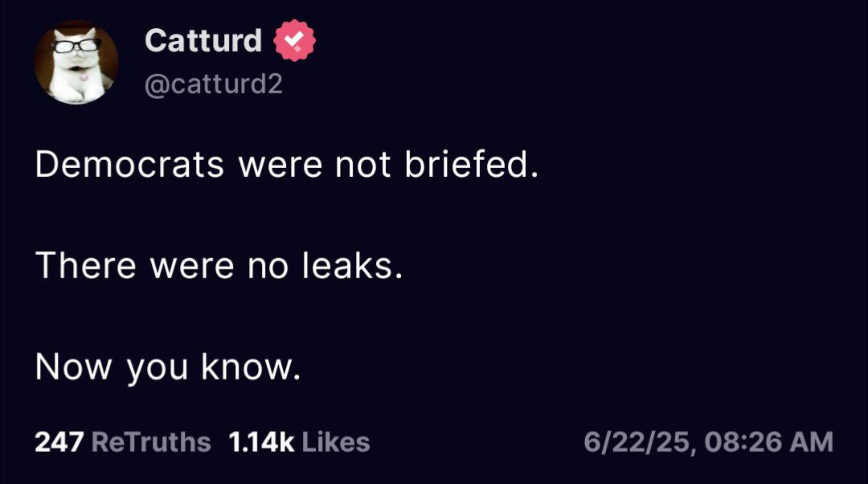Open the Catturd display name
The width and height of the screenshot is (868, 484).
(203, 40)
